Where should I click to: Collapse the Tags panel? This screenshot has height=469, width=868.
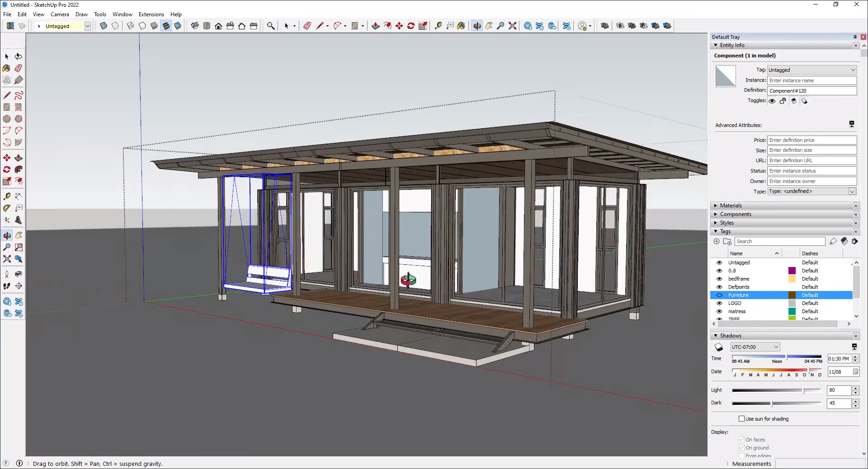tap(716, 231)
